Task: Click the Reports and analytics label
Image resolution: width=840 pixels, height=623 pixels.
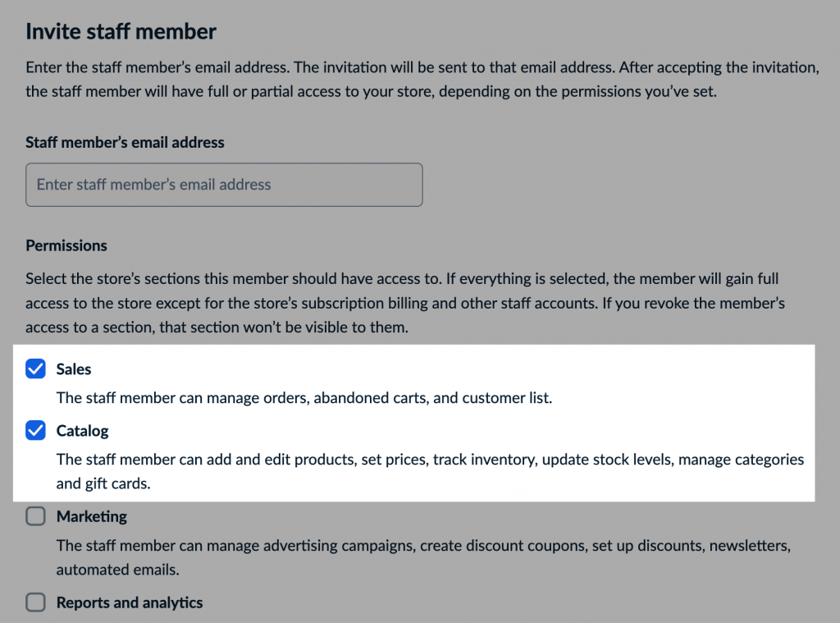Action: (x=130, y=602)
